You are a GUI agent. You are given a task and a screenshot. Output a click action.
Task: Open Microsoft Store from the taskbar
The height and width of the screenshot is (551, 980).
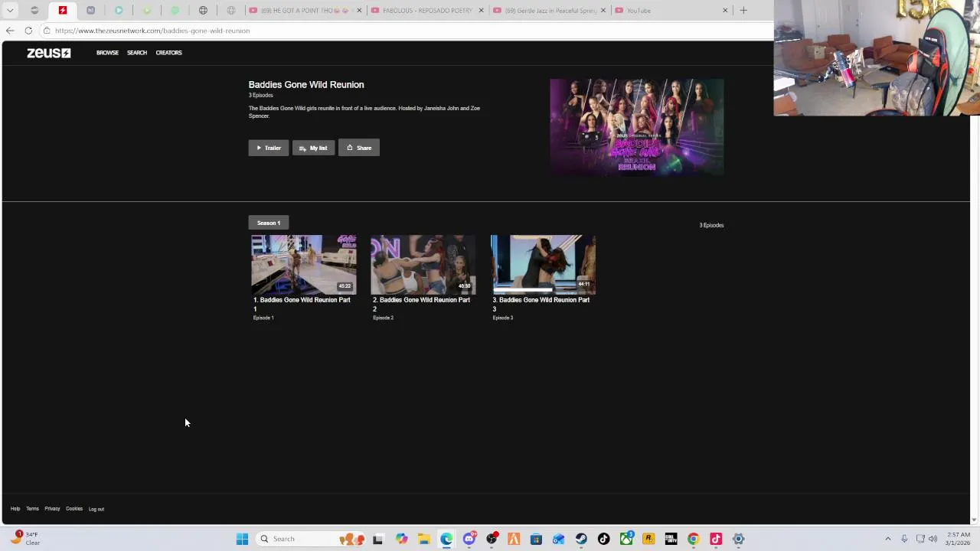536,539
